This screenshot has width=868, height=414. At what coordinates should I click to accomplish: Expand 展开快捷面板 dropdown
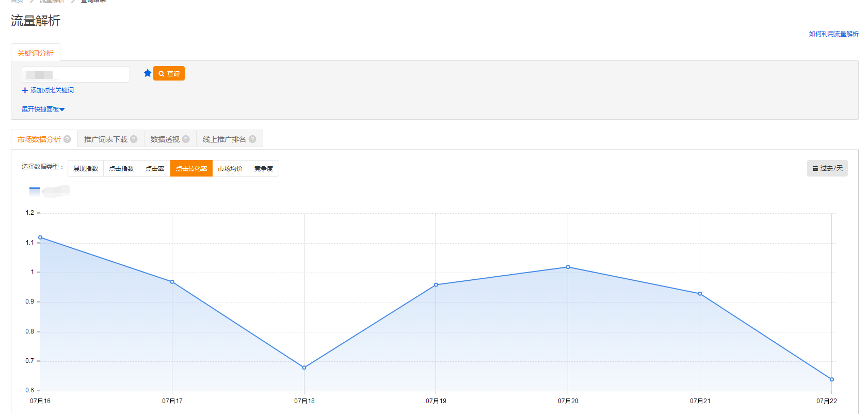[43, 109]
